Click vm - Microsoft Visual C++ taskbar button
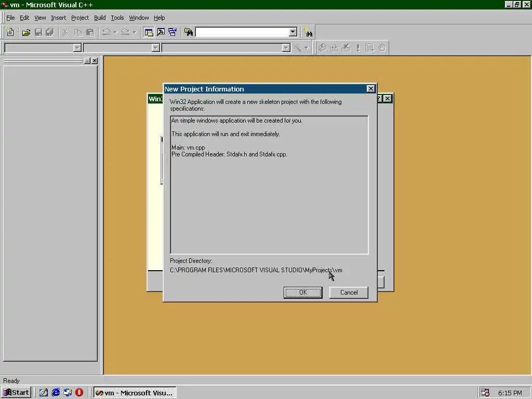Image resolution: width=532 pixels, height=399 pixels. [x=135, y=393]
